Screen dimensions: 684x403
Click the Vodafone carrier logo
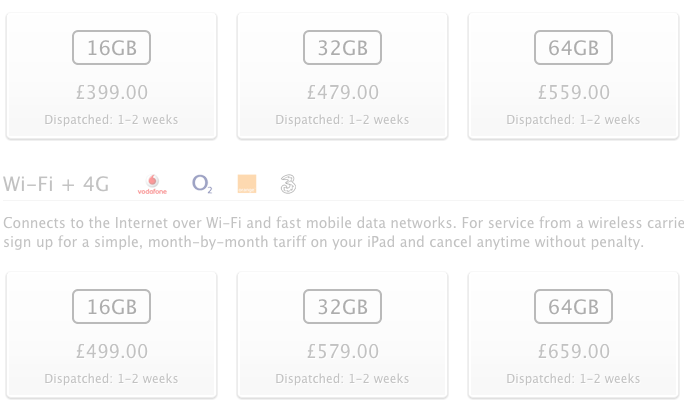[x=152, y=184]
